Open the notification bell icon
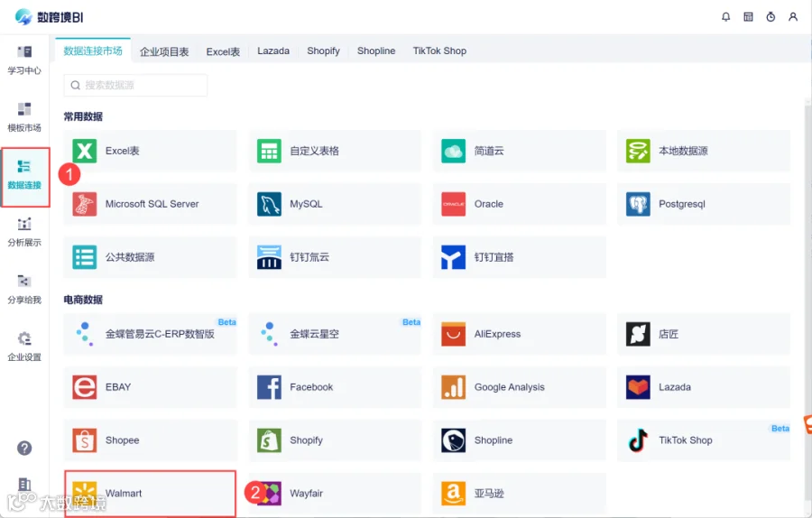The image size is (812, 518). tap(725, 17)
